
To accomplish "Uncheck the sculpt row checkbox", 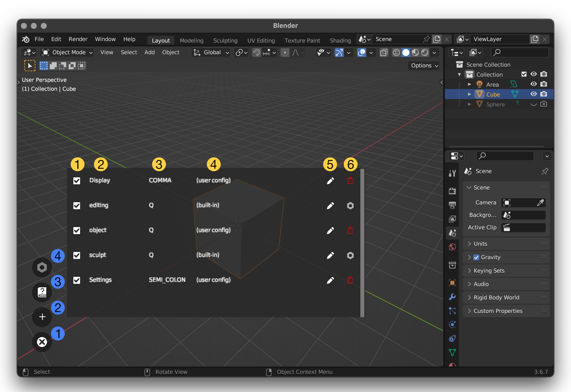I will pyautogui.click(x=77, y=255).
